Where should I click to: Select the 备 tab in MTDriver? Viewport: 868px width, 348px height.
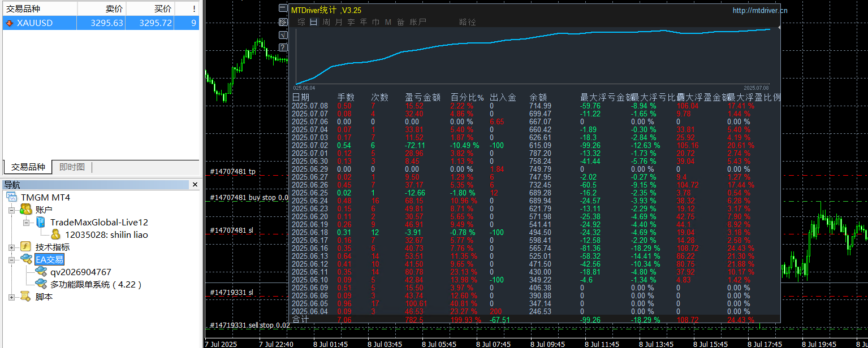(400, 22)
